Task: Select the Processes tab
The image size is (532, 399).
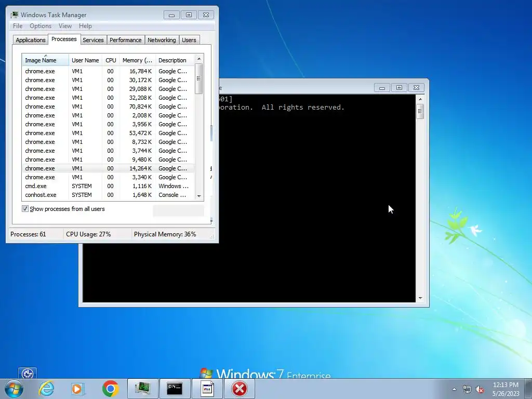Action: click(x=64, y=39)
